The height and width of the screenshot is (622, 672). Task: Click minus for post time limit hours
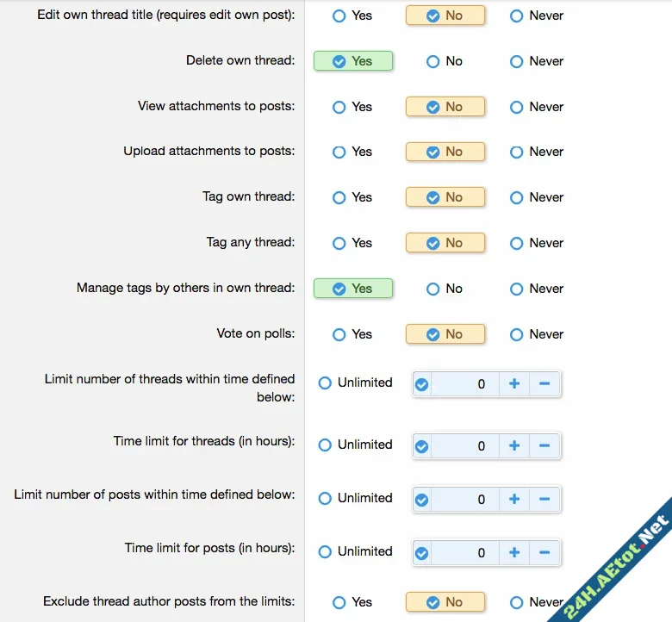coord(544,553)
